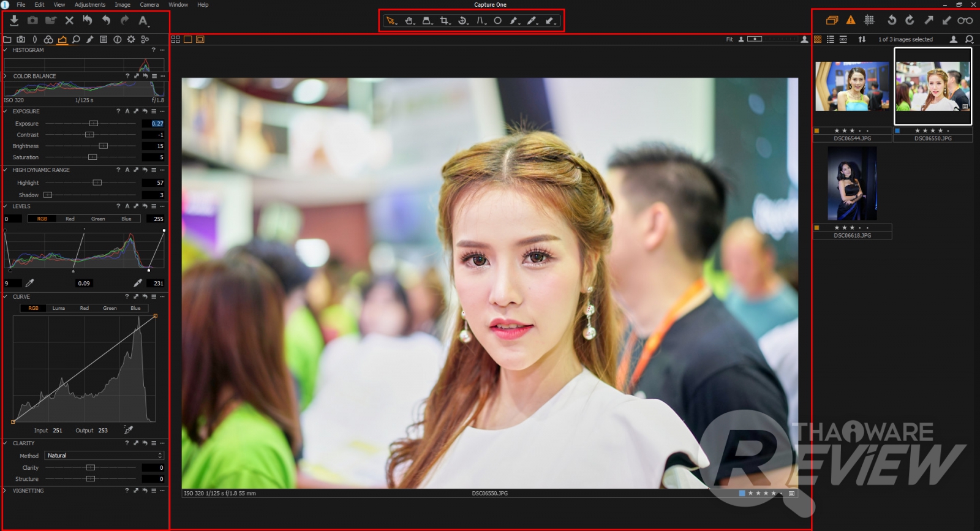This screenshot has height=531, width=980.
Task: Switch viewer to multi view grid mode
Action: coord(176,39)
